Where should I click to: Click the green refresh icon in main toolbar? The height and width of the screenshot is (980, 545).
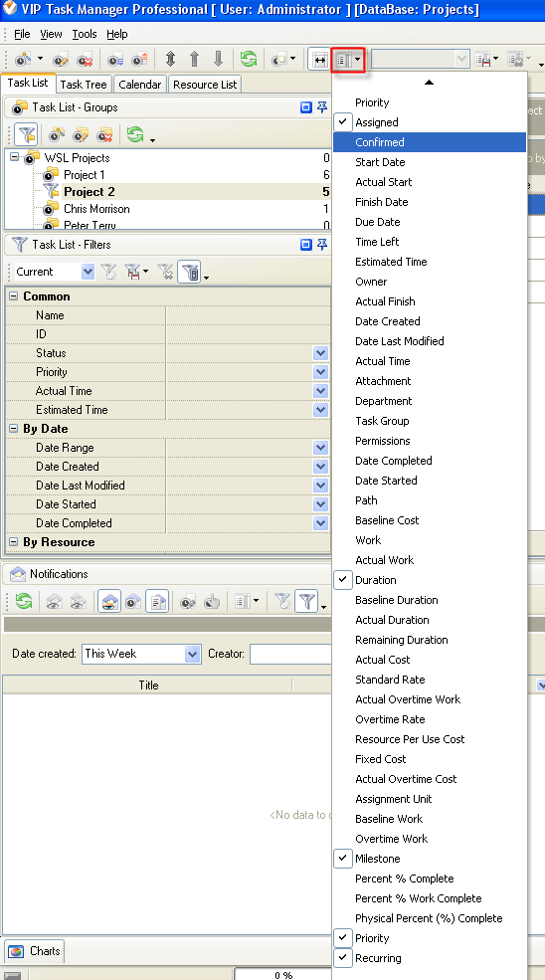[x=248, y=60]
